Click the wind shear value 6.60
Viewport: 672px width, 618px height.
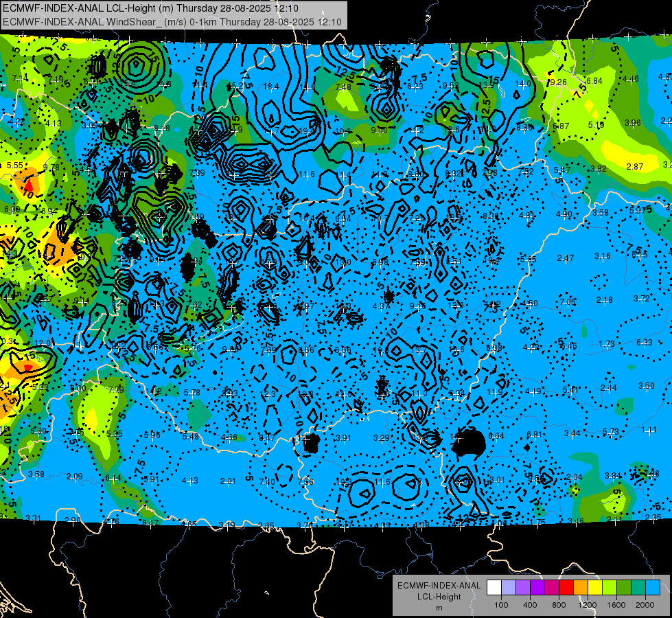coord(38,431)
